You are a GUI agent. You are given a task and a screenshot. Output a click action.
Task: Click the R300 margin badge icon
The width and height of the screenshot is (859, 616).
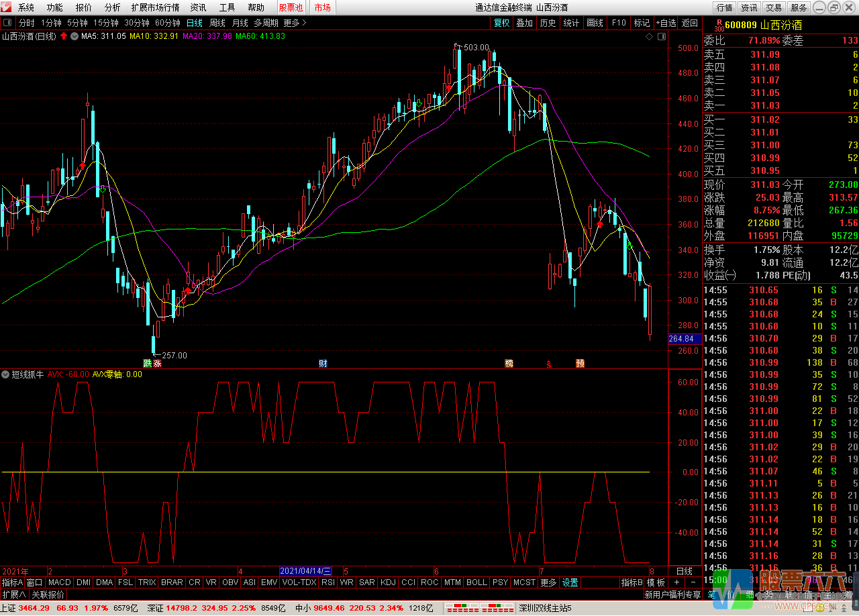click(719, 25)
